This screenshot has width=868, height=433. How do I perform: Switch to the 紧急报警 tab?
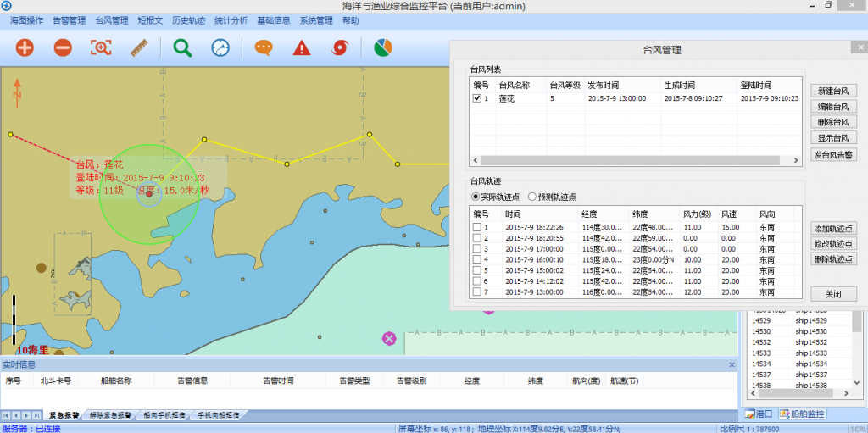pos(63,414)
